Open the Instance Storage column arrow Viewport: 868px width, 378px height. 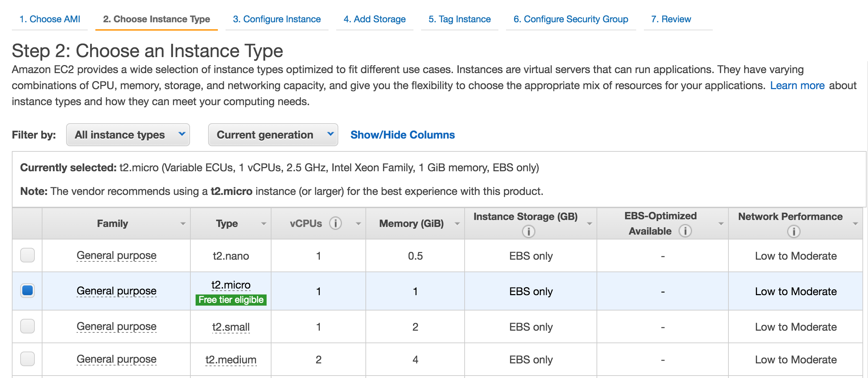[x=590, y=224]
